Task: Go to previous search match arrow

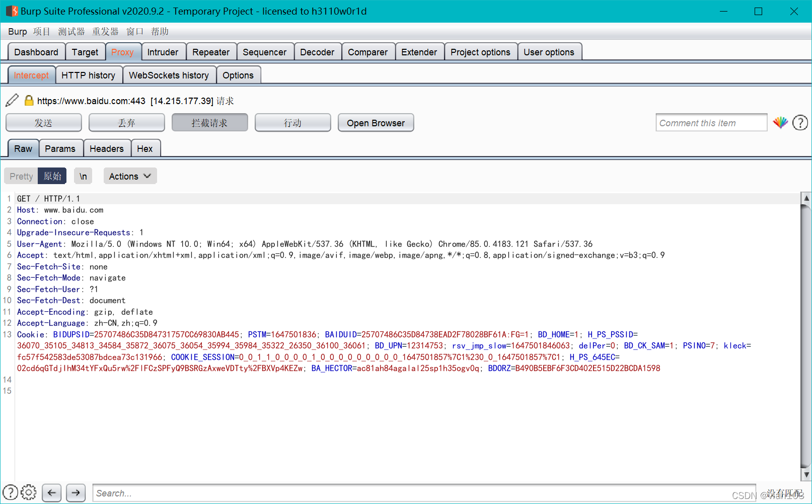Action: coord(51,492)
